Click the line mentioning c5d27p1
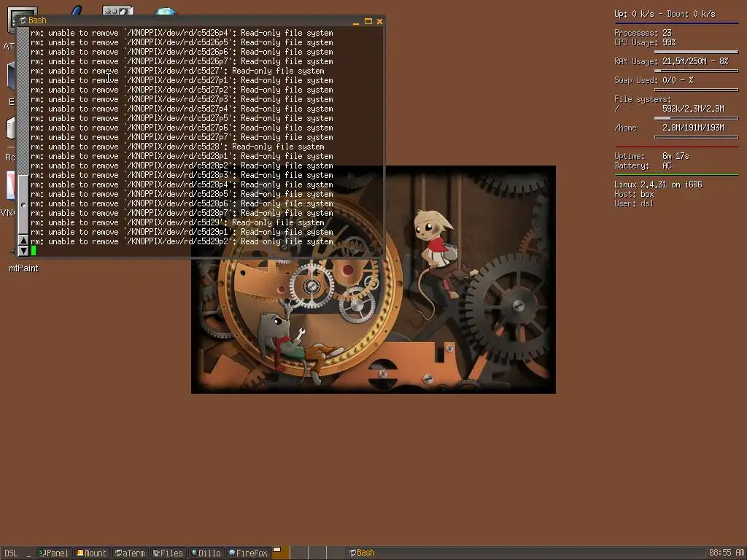747x560 pixels. click(x=182, y=80)
